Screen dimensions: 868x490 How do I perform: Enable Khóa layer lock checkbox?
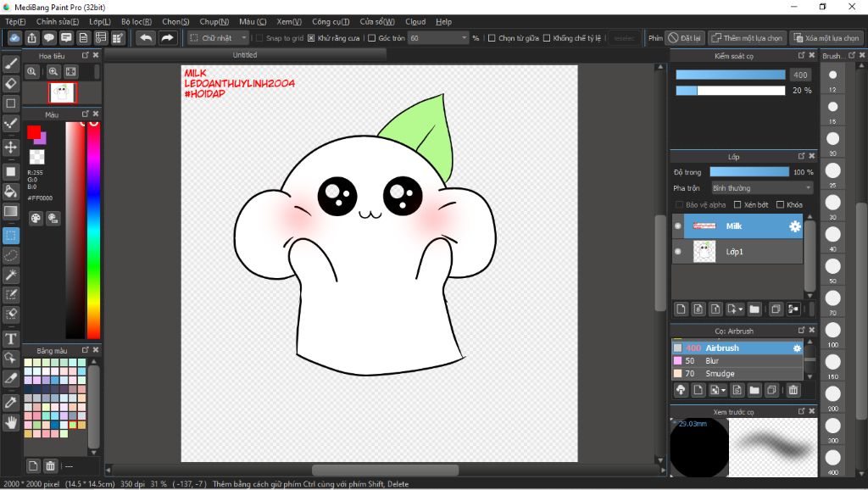tap(780, 205)
